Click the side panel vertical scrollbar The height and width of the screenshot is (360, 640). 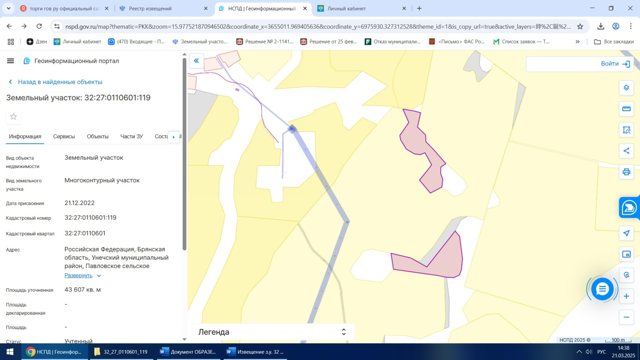(184, 153)
